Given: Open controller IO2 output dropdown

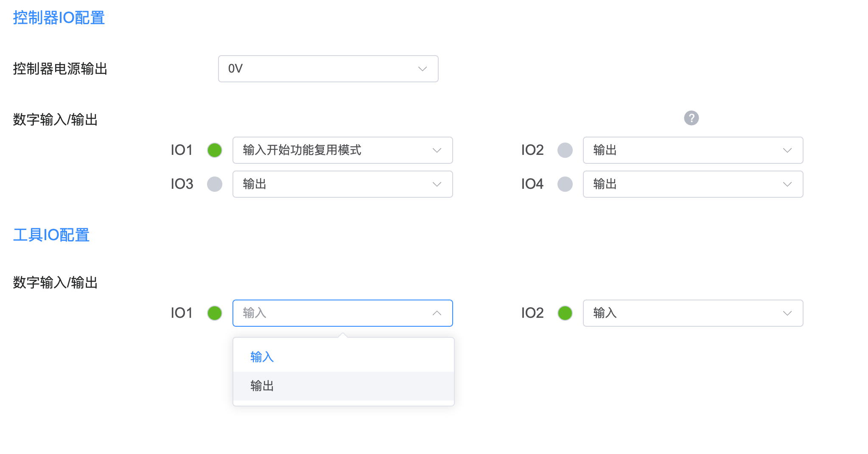Looking at the screenshot, I should pos(692,150).
